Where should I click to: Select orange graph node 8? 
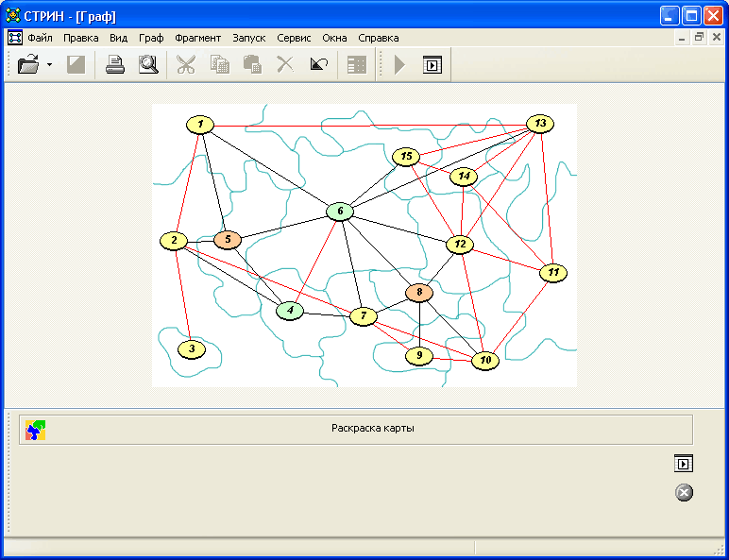[x=419, y=293]
